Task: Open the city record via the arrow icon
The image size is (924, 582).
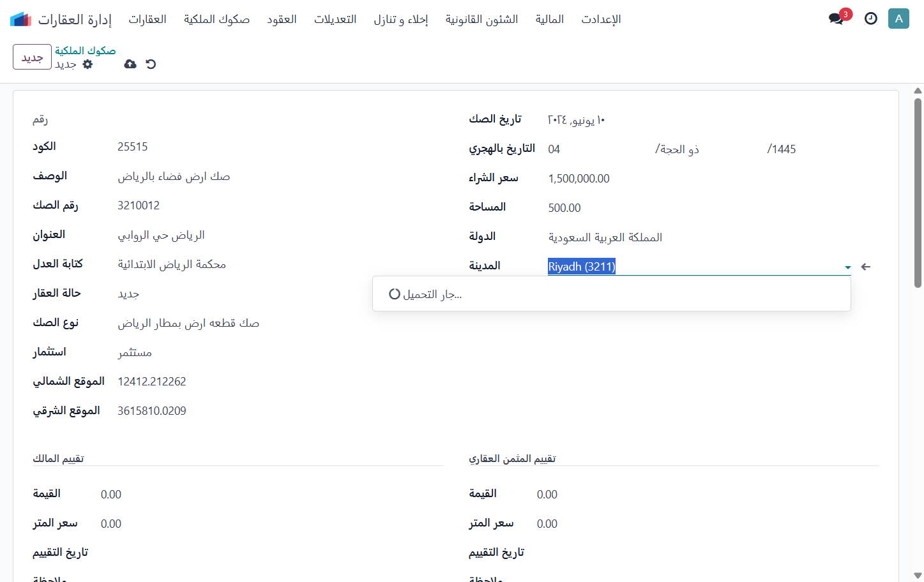Action: [x=866, y=267]
